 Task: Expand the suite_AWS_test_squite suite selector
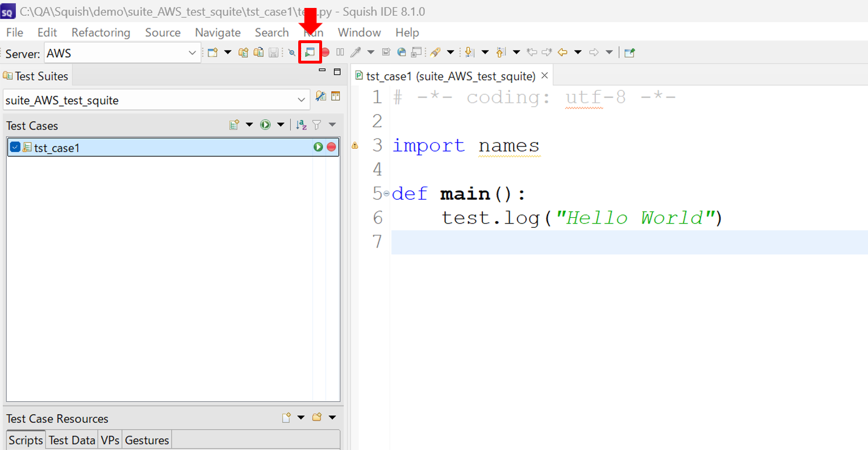(x=301, y=100)
